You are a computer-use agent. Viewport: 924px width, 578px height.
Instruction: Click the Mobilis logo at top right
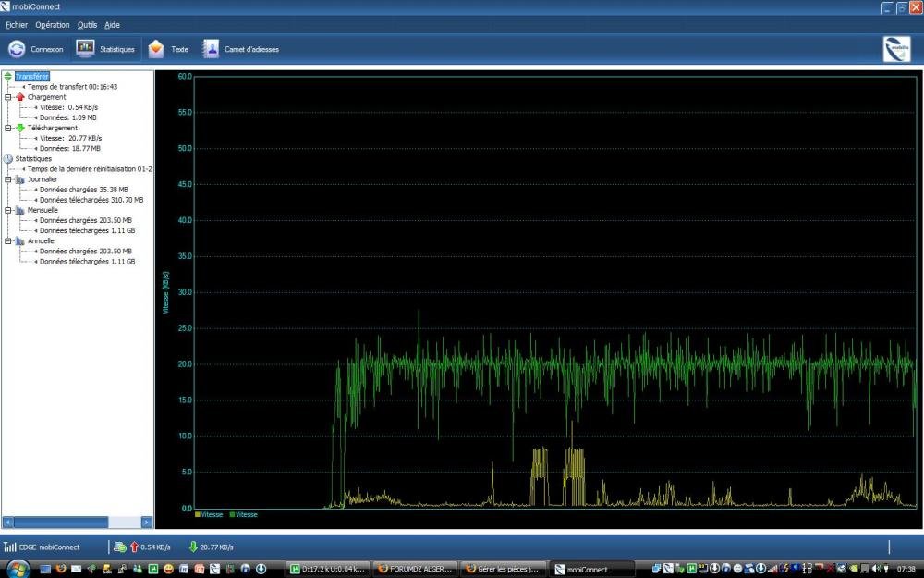coord(896,49)
